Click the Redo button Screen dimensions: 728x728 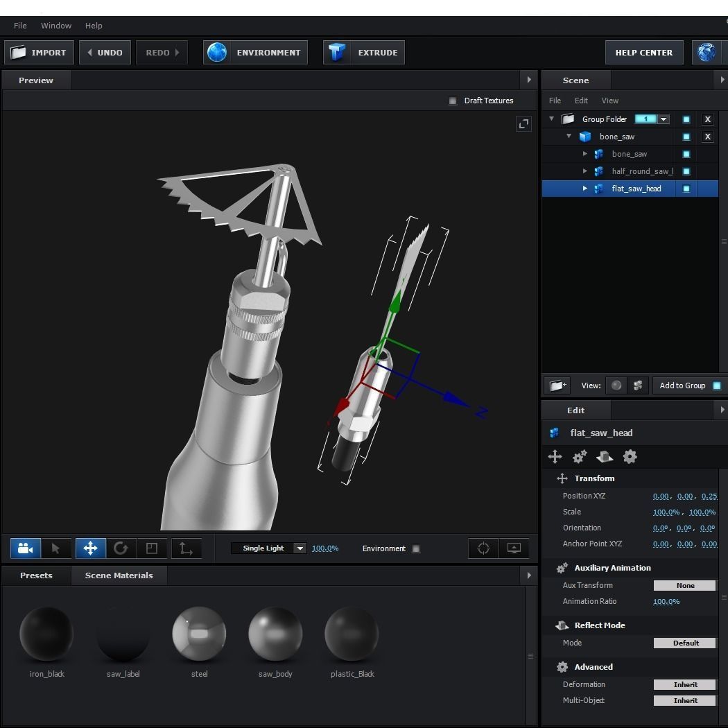tap(162, 53)
